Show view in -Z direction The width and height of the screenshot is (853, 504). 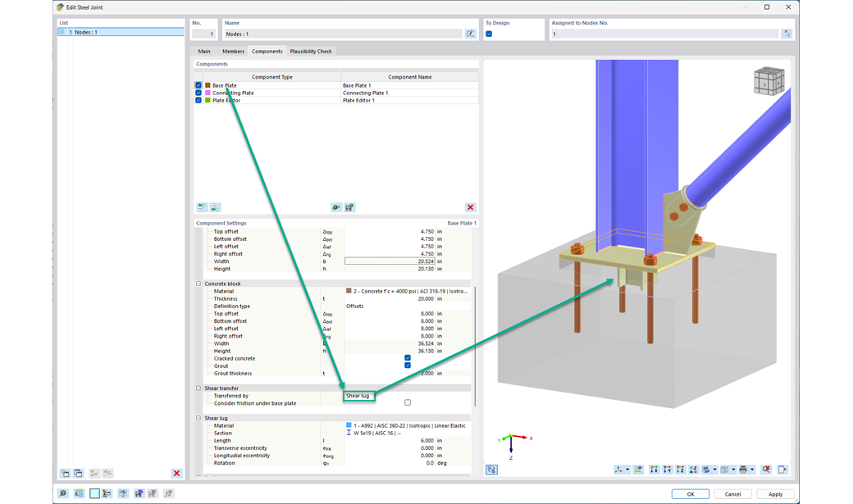coord(694,470)
